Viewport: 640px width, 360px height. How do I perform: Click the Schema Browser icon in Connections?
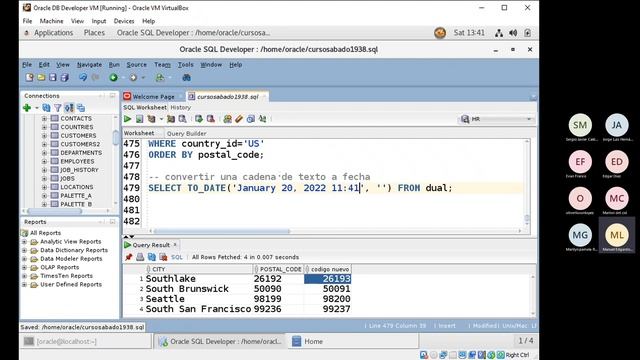point(69,108)
